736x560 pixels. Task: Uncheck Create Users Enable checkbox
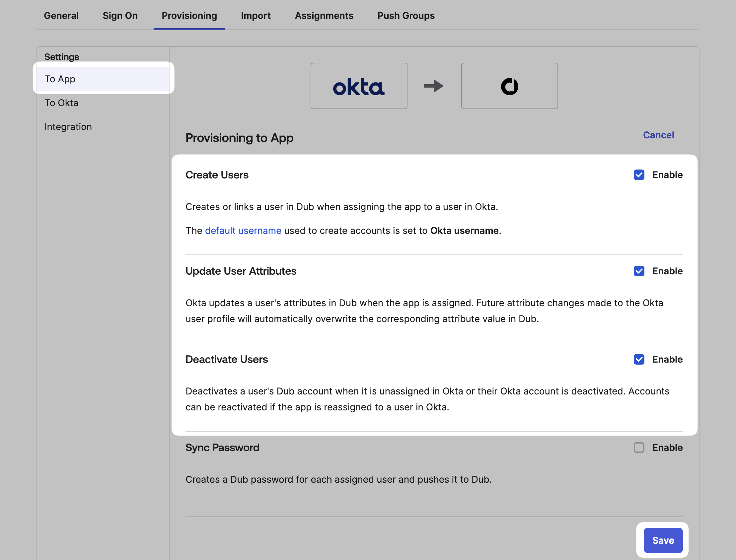click(x=639, y=175)
